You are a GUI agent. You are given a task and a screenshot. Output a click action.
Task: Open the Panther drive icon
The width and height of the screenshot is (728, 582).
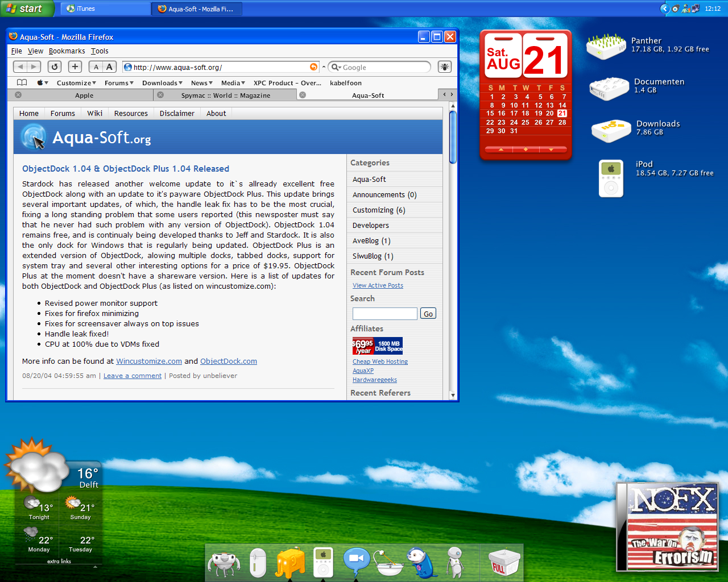pyautogui.click(x=606, y=47)
